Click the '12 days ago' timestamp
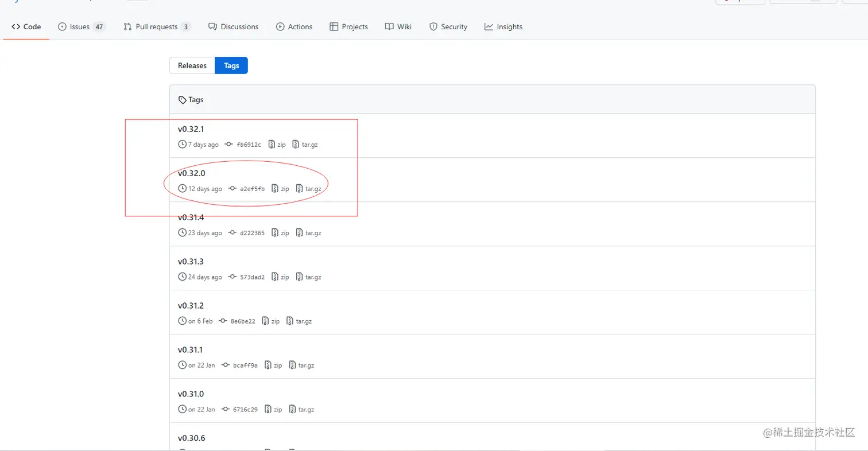 tap(205, 189)
